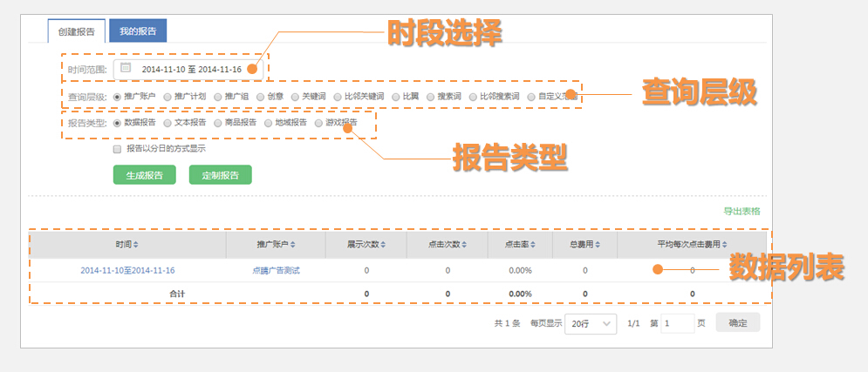Click the calendar icon in 时间范围
The width and height of the screenshot is (868, 372).
[126, 68]
